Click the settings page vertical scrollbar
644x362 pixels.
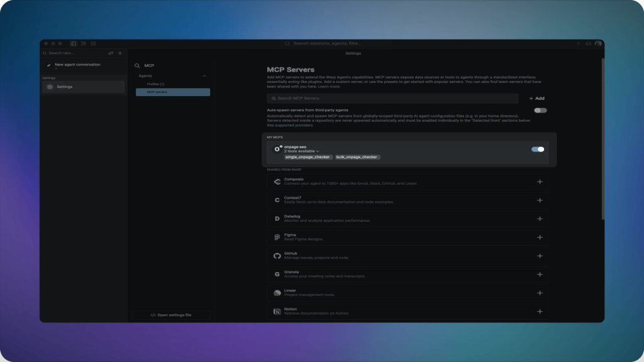tap(603, 140)
